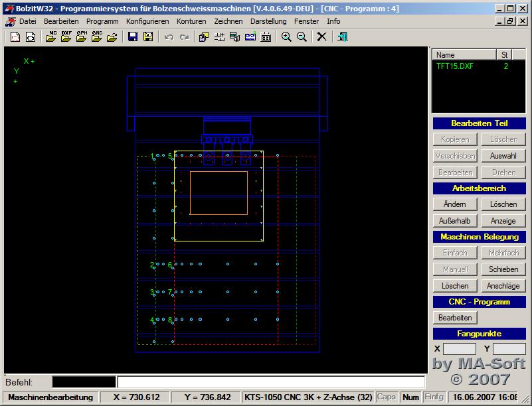Click the exit door icon in toolbar
The image size is (532, 406).
[x=342, y=37]
